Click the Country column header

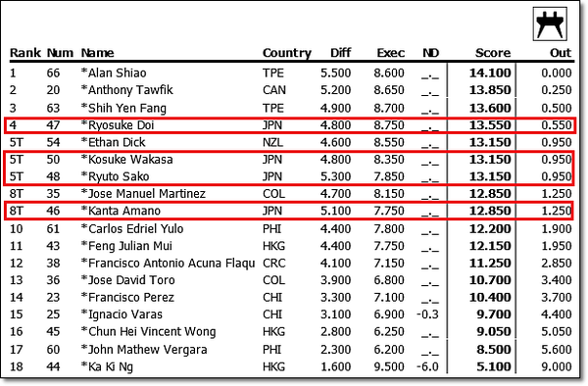point(287,53)
